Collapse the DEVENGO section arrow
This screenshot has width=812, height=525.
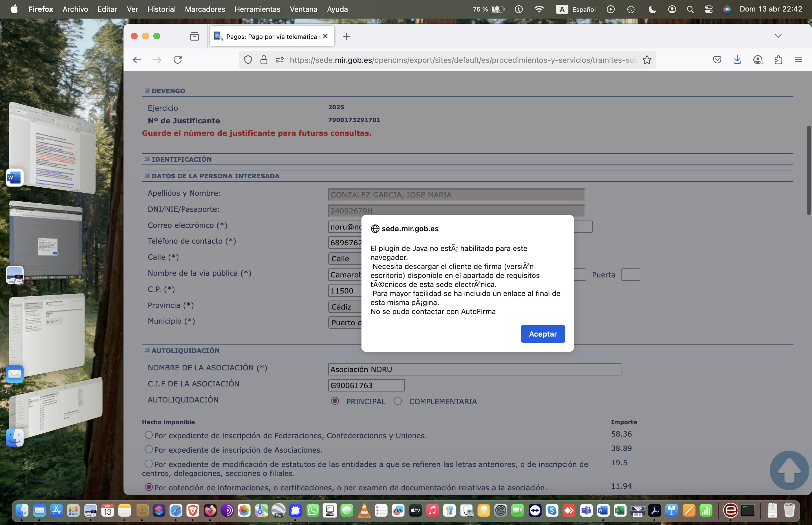pos(147,90)
